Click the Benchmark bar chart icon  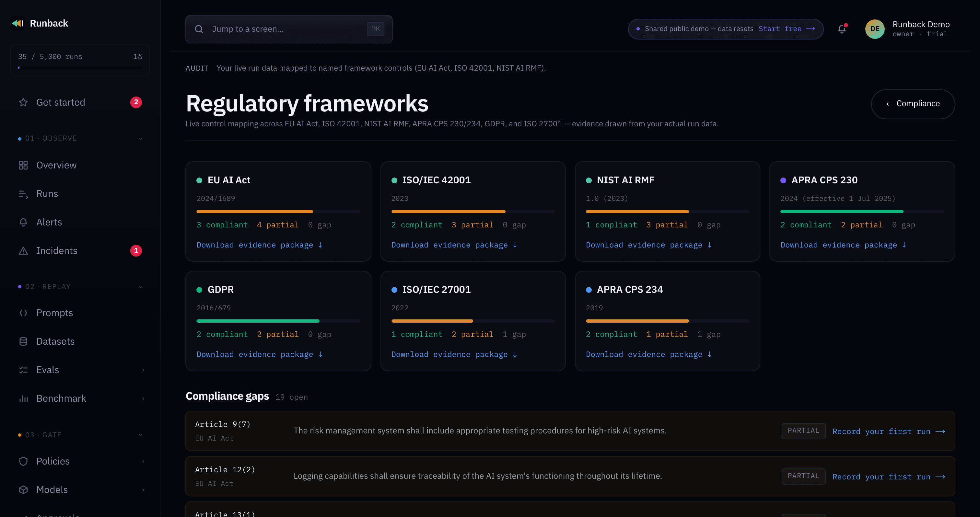tap(23, 398)
